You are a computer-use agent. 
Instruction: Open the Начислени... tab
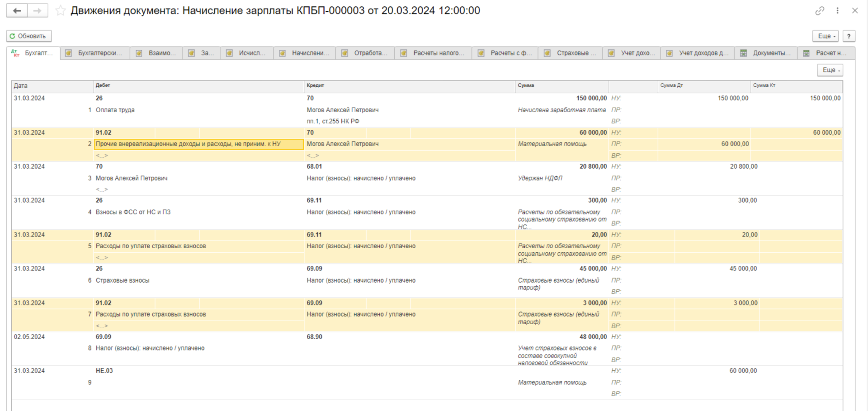[305, 53]
